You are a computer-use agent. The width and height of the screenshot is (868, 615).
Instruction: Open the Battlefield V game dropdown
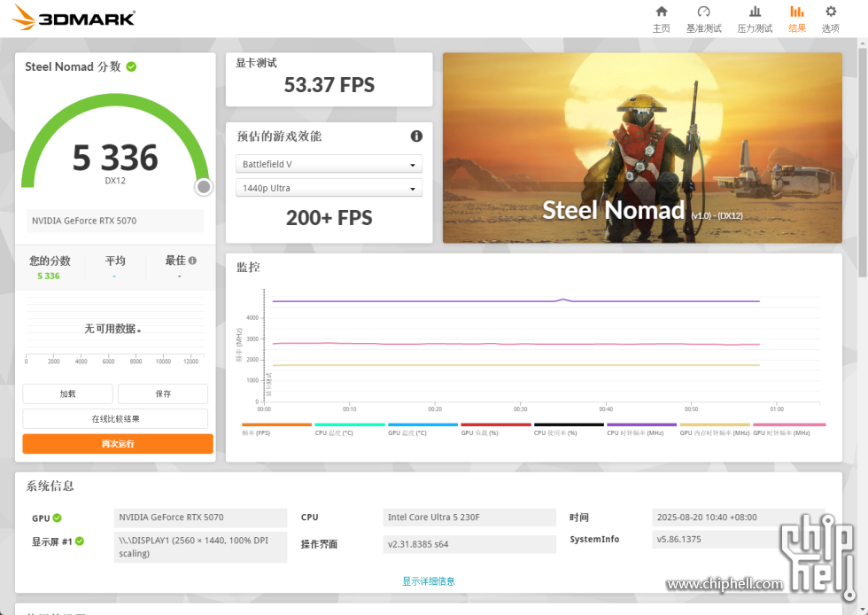(329, 164)
